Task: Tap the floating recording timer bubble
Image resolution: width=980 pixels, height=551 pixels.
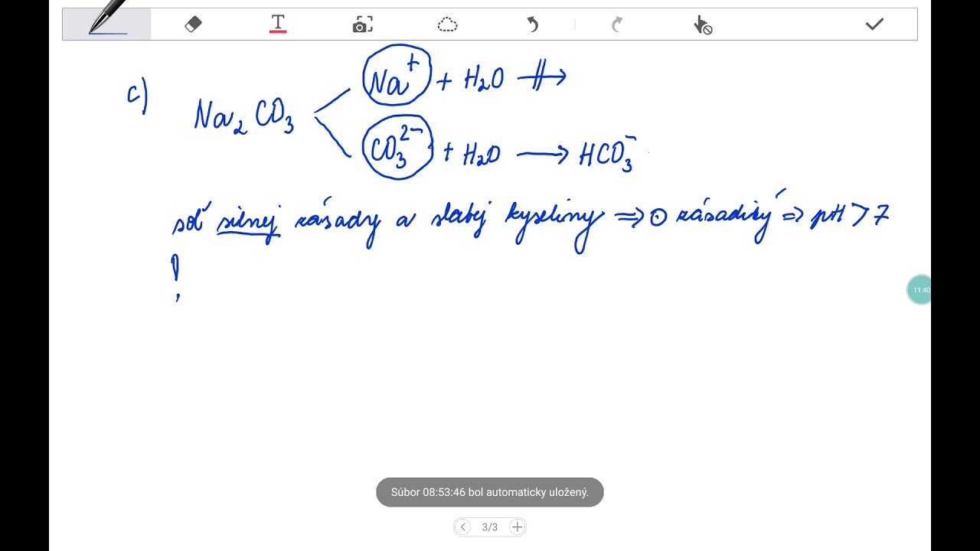Action: click(919, 290)
